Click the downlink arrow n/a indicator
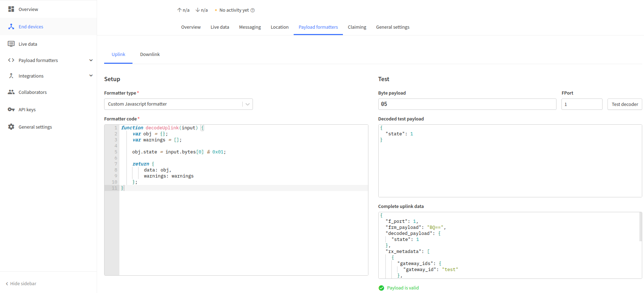Image resolution: width=644 pixels, height=293 pixels. 202,10
